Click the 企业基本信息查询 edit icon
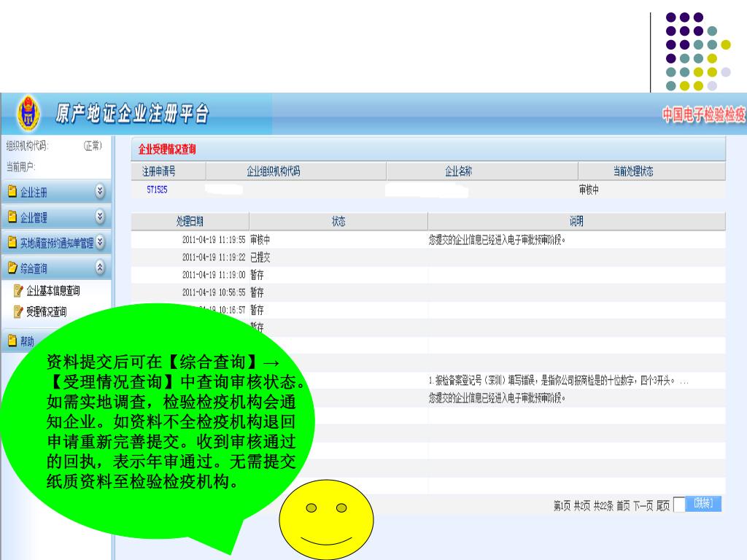 [18, 290]
